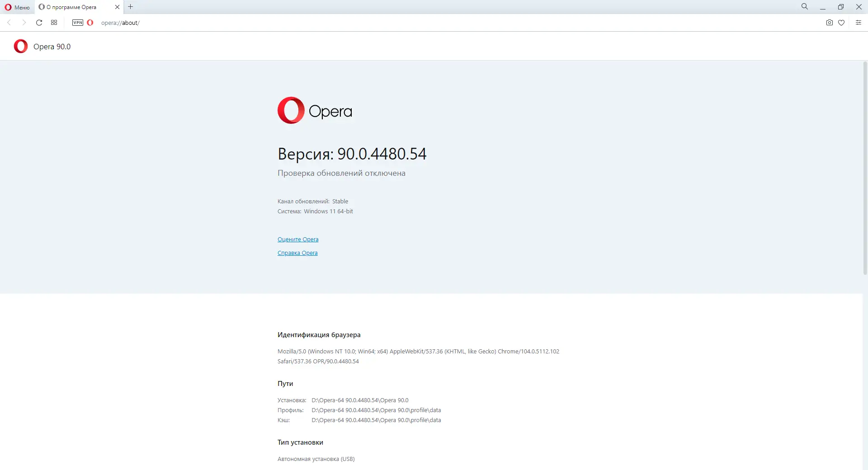This screenshot has height=470, width=868.
Task: Click version text 'Версия: 90.0.4480.54'
Action: (x=352, y=154)
